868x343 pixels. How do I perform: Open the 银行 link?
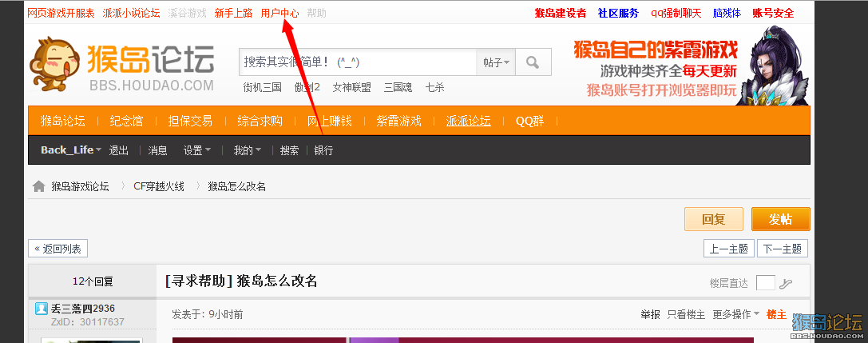(x=323, y=150)
